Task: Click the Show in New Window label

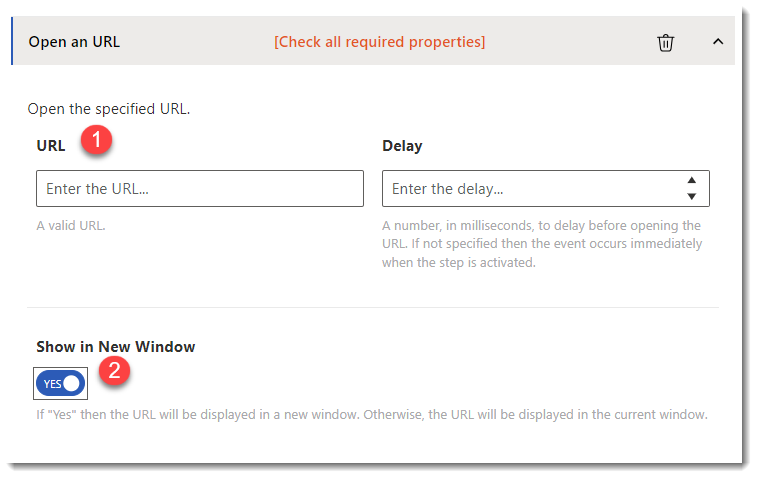Action: (x=116, y=347)
